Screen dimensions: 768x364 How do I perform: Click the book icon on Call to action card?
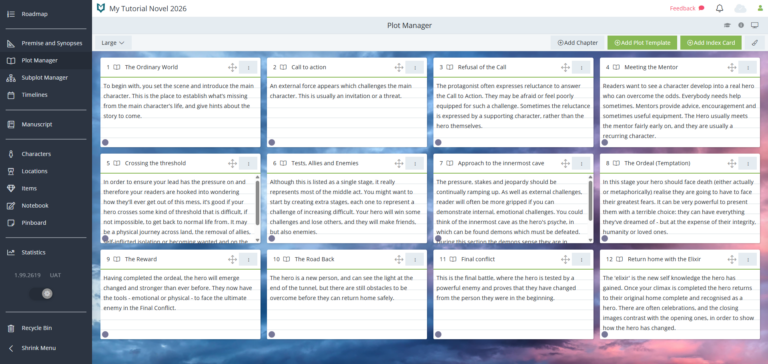pos(283,67)
